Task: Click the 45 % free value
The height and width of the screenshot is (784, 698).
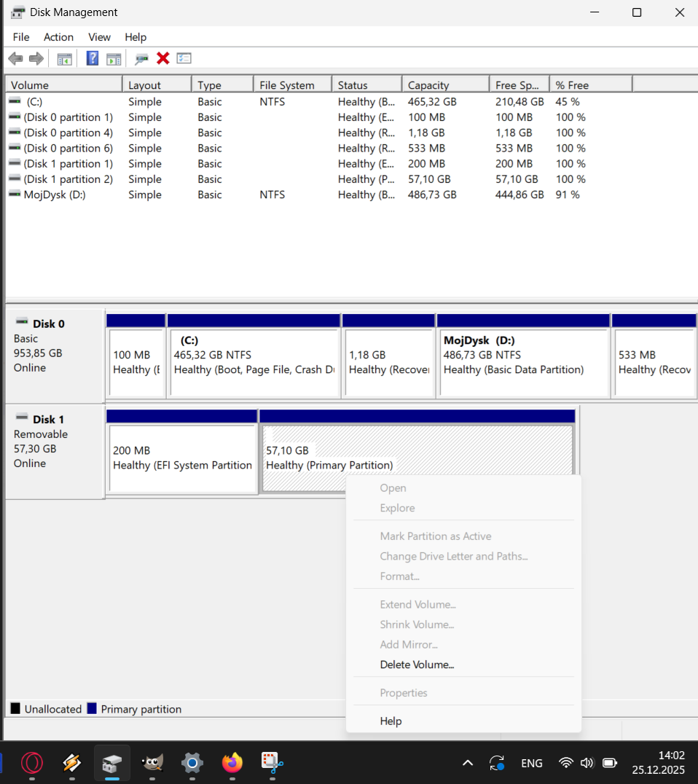Action: tap(568, 101)
